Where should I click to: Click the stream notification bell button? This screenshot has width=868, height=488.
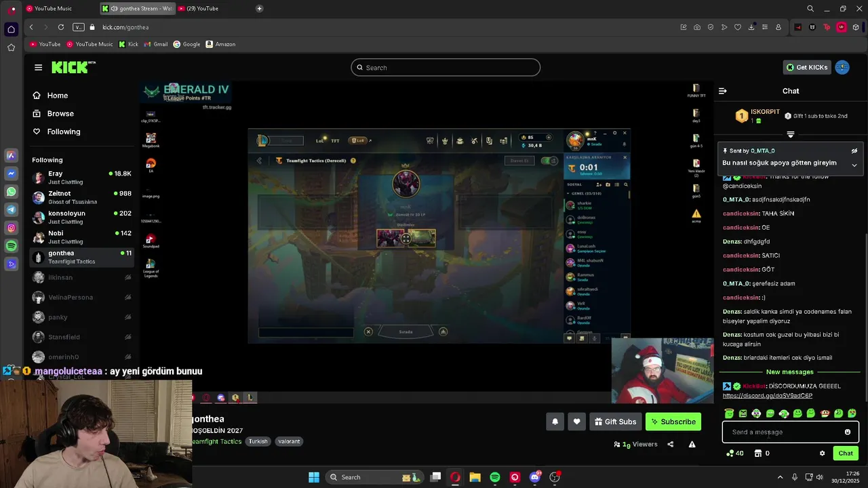pyautogui.click(x=555, y=422)
